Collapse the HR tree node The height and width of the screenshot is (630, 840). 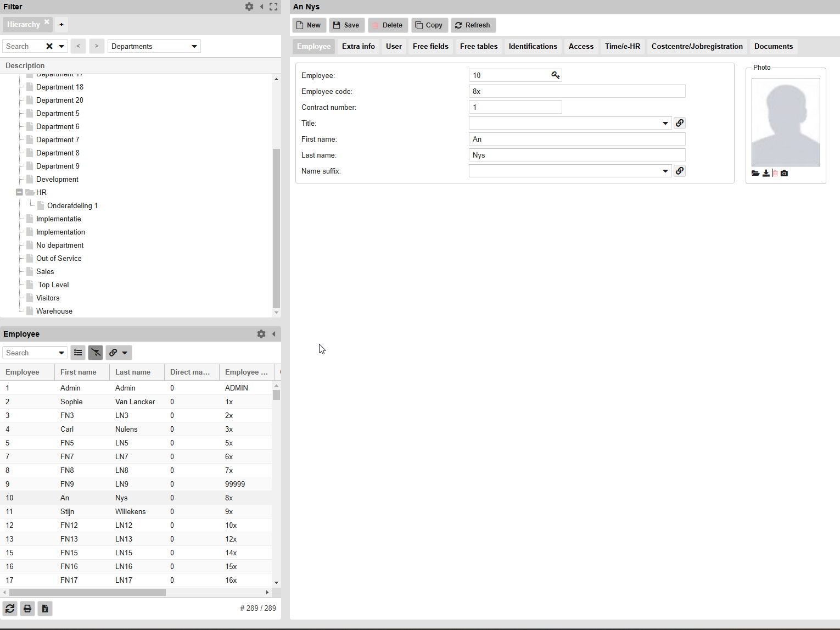(19, 192)
